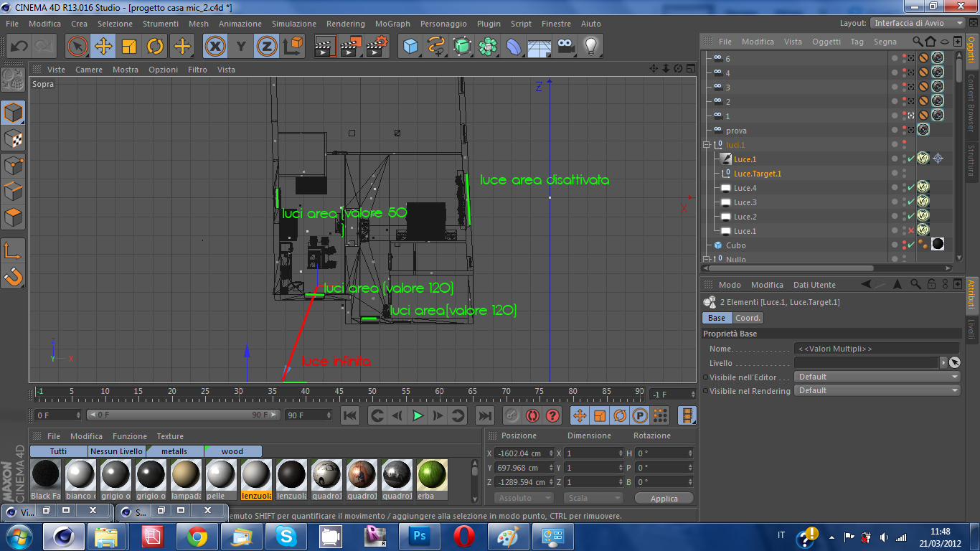Select the Live Selection arrow tool
980x551 pixels.
(x=77, y=47)
